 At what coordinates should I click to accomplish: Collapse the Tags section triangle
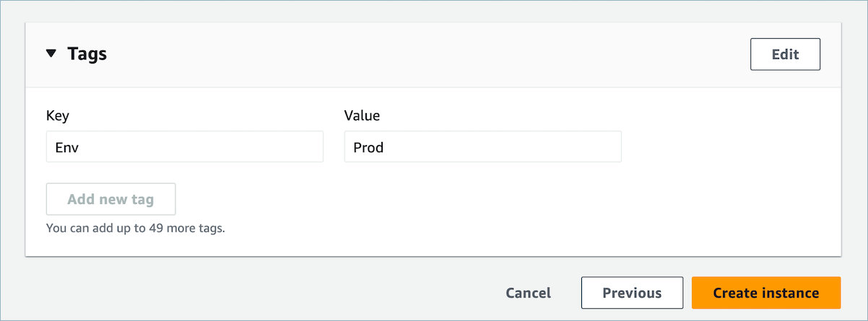tap(51, 54)
